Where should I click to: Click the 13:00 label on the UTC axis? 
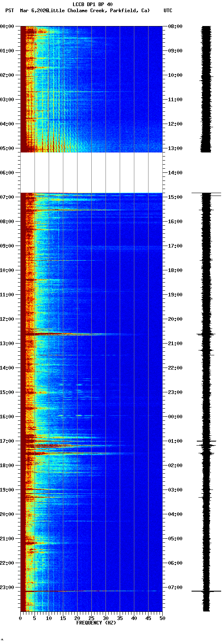click(x=175, y=148)
